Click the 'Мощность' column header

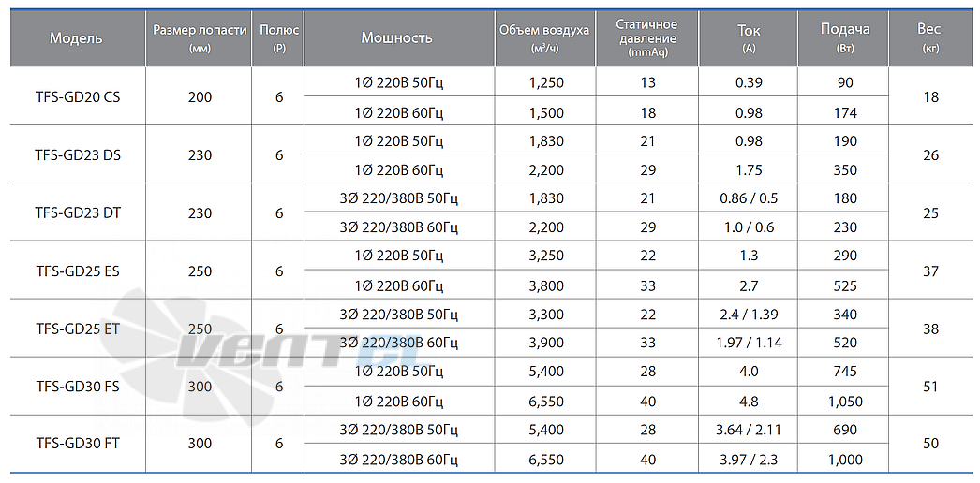pyautogui.click(x=397, y=38)
